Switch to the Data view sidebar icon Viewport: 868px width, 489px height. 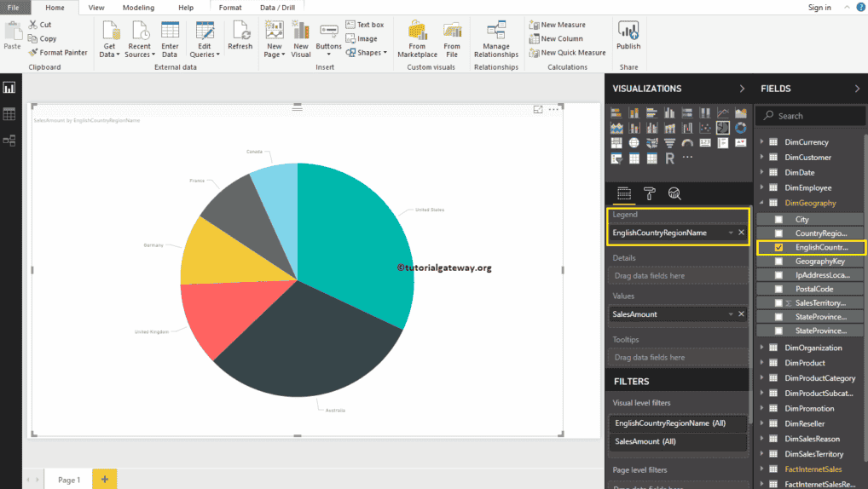click(9, 114)
